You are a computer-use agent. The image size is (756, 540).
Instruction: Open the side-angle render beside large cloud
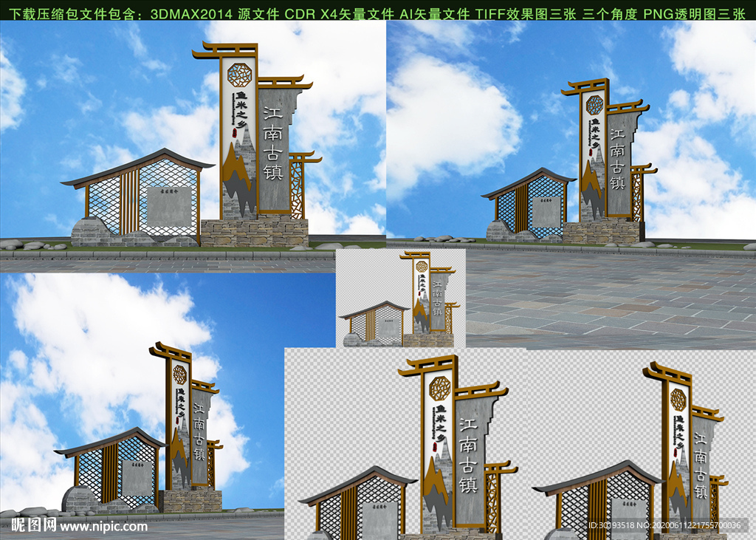(142, 406)
